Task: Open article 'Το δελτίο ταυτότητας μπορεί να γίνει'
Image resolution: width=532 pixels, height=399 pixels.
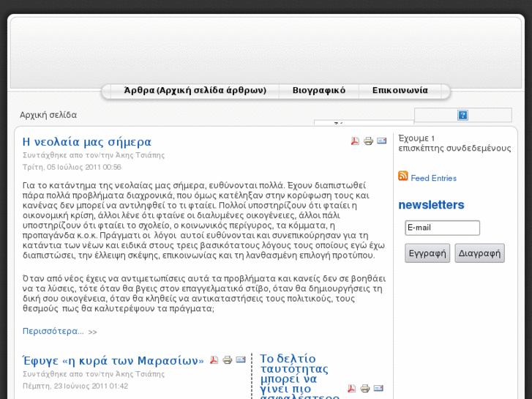Action: 299,376
